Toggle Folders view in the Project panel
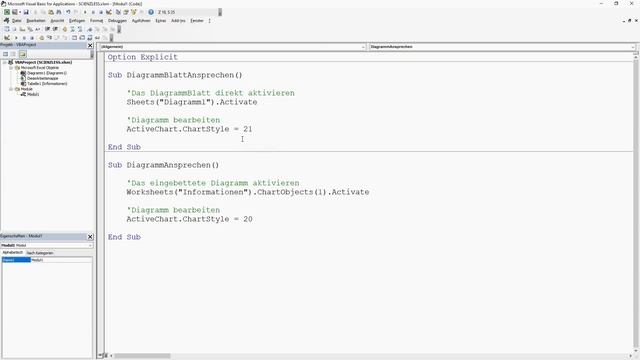The height and width of the screenshot is (360, 640). point(22,54)
